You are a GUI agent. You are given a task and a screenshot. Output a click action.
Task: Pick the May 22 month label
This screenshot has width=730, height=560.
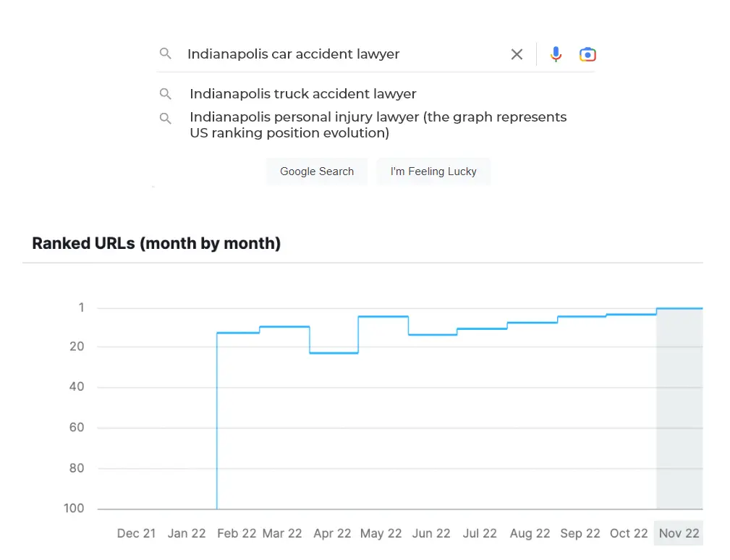coord(381,533)
